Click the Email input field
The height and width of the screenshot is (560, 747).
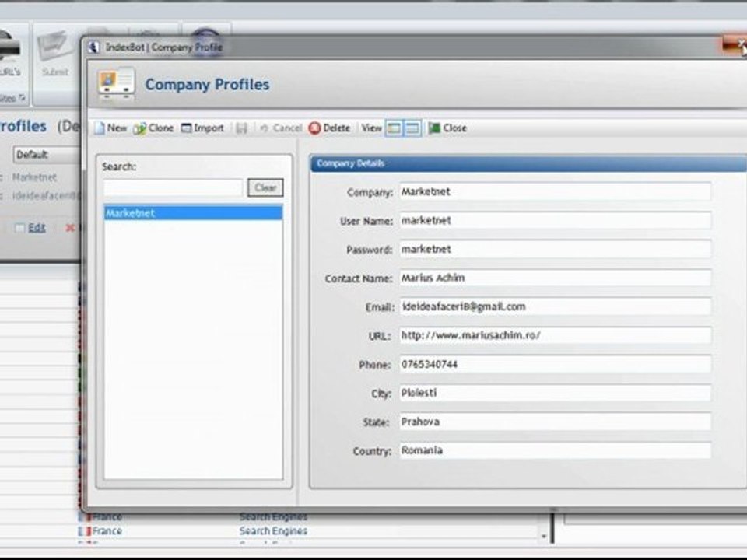(x=555, y=306)
